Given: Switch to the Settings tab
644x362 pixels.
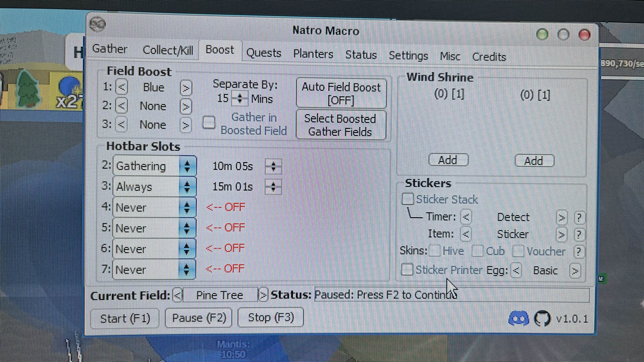Looking at the screenshot, I should point(408,55).
